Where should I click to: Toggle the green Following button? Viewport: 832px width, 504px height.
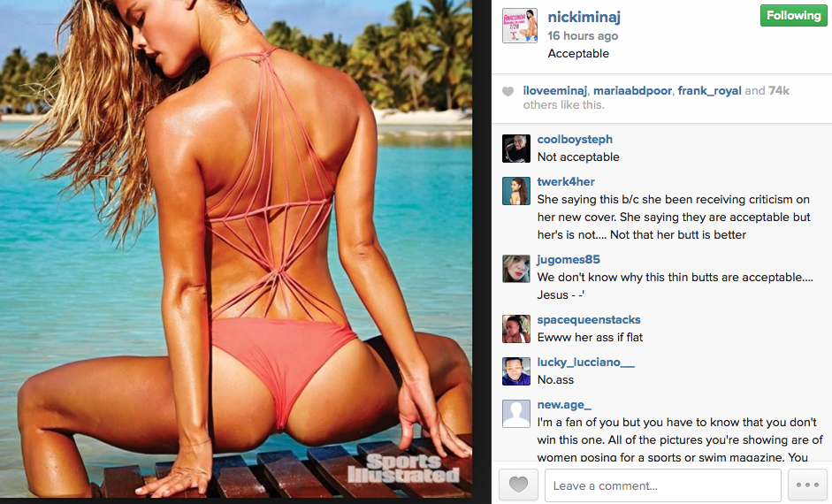tap(793, 15)
